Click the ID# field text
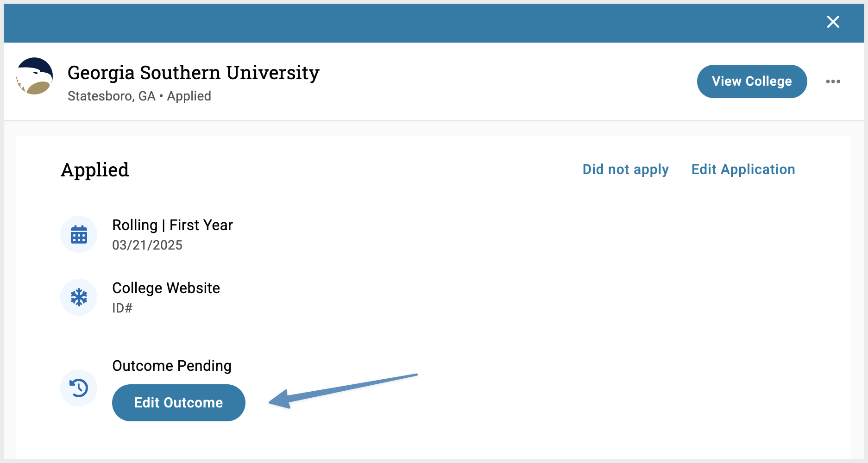Screen dimensions: 868x463 click(x=122, y=308)
